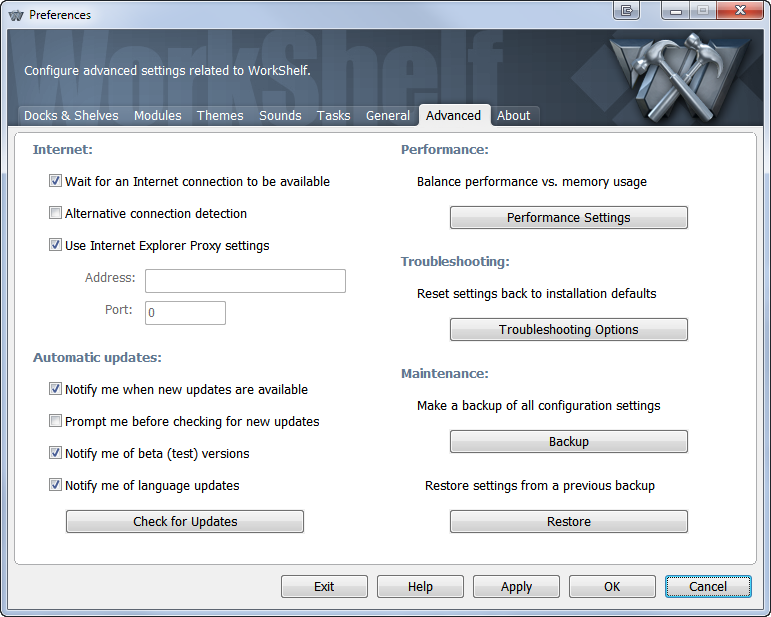Click the Port number field
The image size is (771, 617).
pos(185,313)
